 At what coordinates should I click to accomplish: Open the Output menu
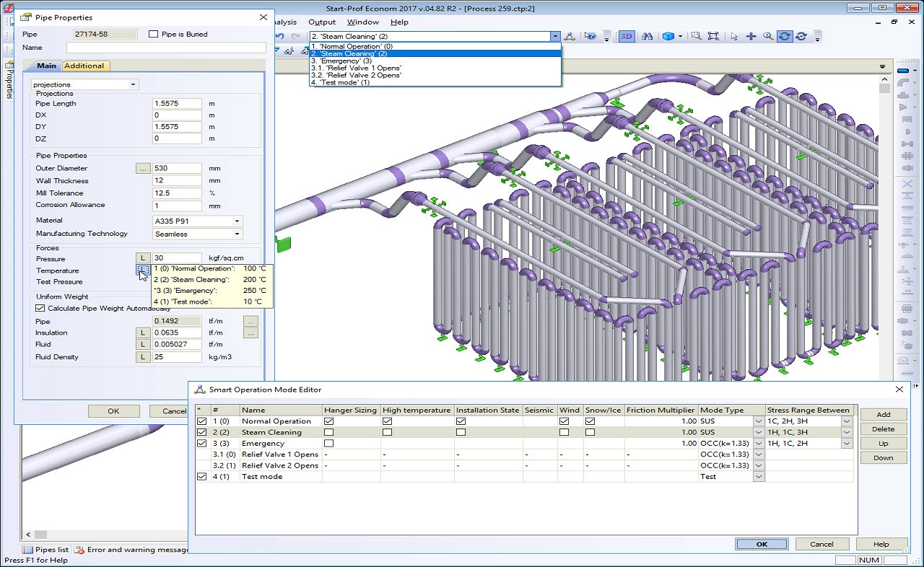322,22
